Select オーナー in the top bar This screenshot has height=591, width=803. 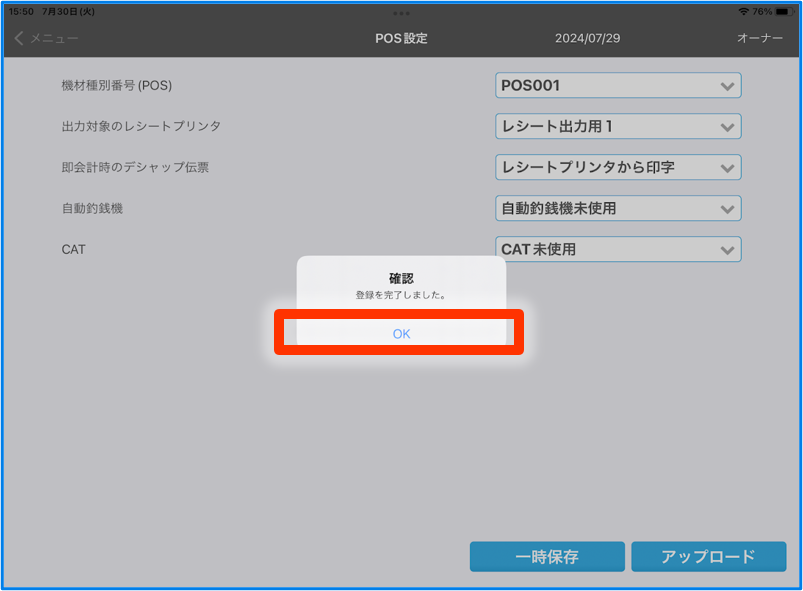(759, 39)
